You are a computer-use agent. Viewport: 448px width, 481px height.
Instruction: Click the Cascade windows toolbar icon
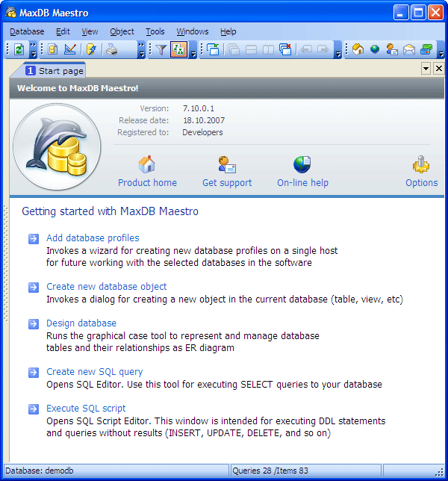[234, 49]
